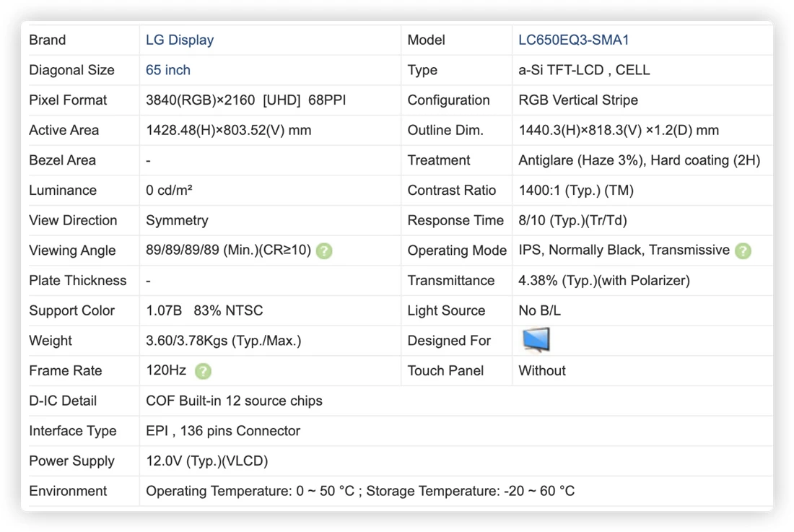Viewport: 794px width, 532px height.
Task: Select the monitor icon in Designed For row
Action: pos(536,340)
